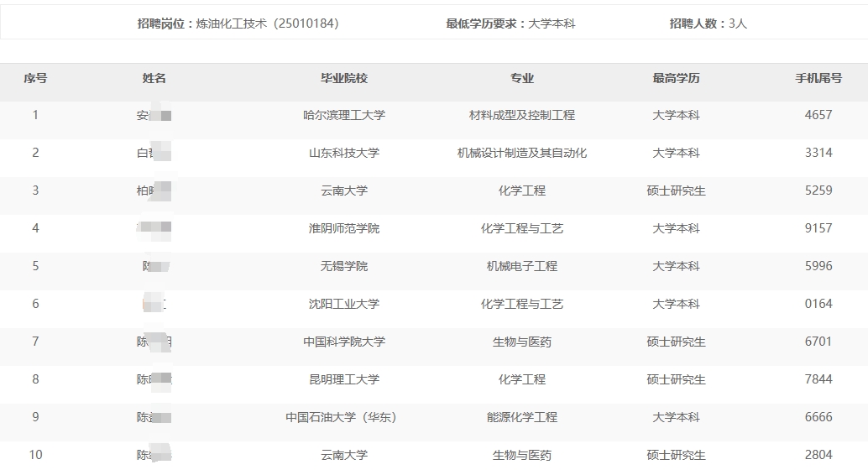868x475 pixels.
Task: Click the 材料成型及控制工程 major cell
Action: pos(522,115)
